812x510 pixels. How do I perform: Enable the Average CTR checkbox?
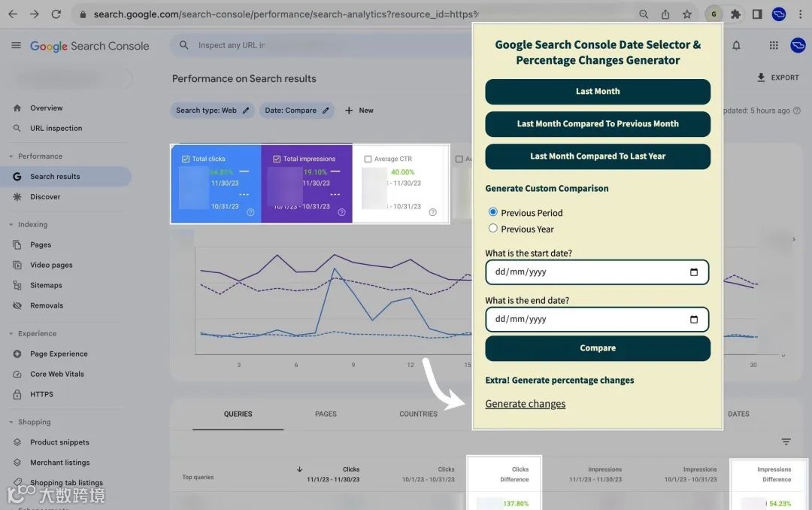pyautogui.click(x=368, y=159)
